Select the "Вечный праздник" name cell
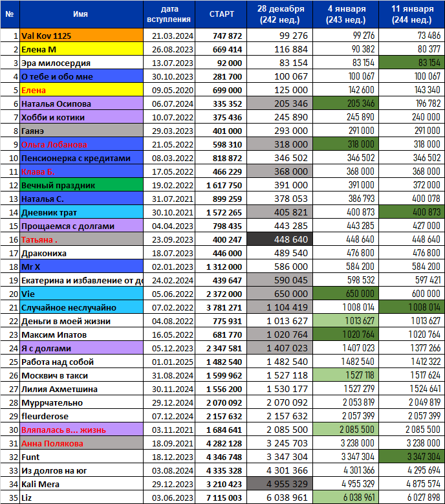Viewport: 445px width, 504px height. (81, 185)
